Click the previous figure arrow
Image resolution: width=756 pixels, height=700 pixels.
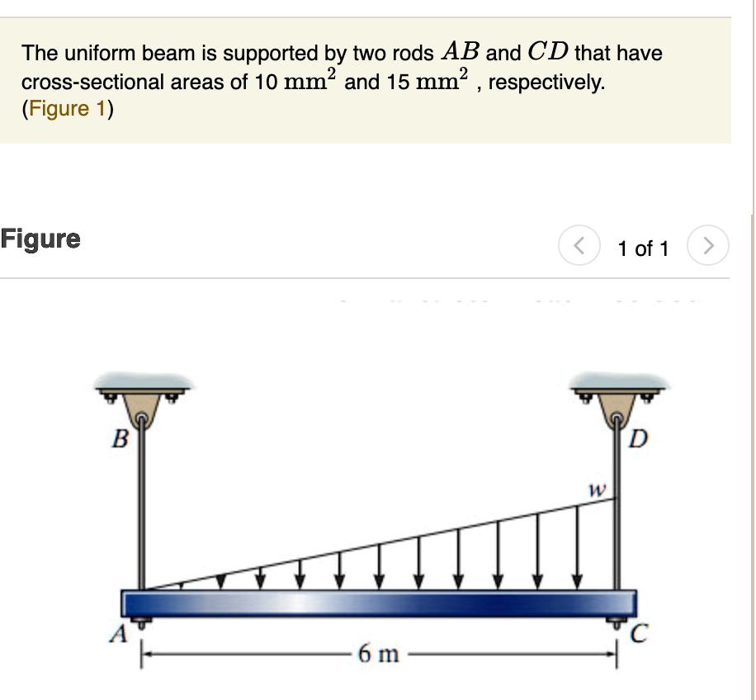point(579,244)
